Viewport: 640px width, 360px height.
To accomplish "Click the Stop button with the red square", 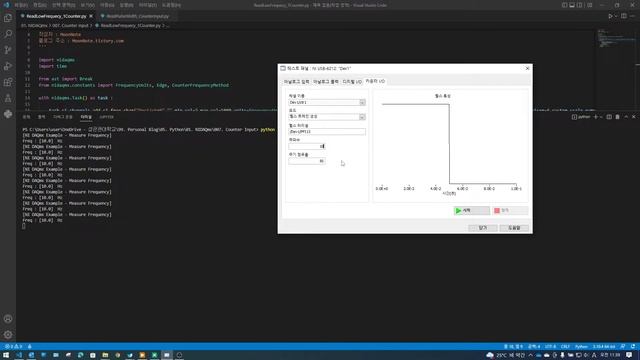I will [x=510, y=211].
